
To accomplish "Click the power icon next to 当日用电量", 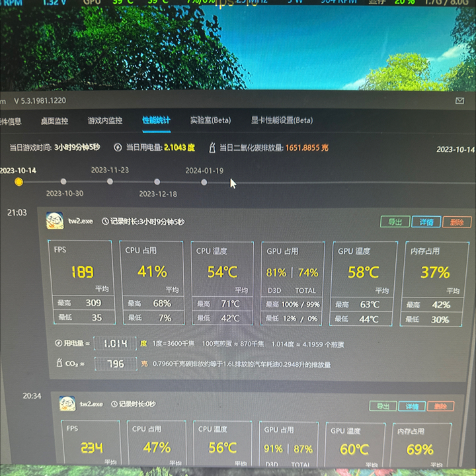I will 118,147.
